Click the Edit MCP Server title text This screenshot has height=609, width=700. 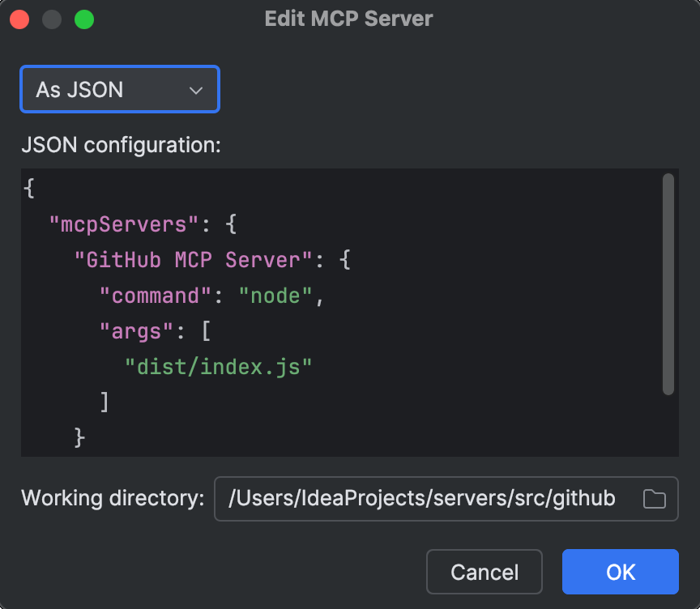tap(348, 19)
